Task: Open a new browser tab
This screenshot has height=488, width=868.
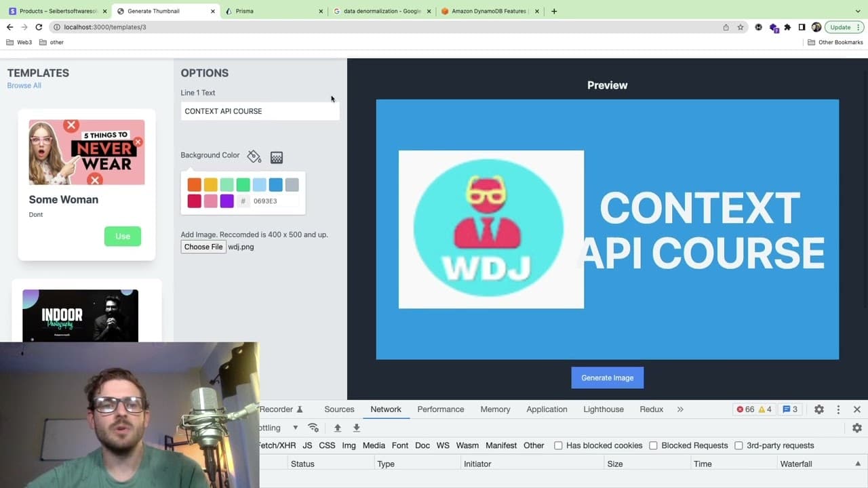Action: (x=554, y=11)
